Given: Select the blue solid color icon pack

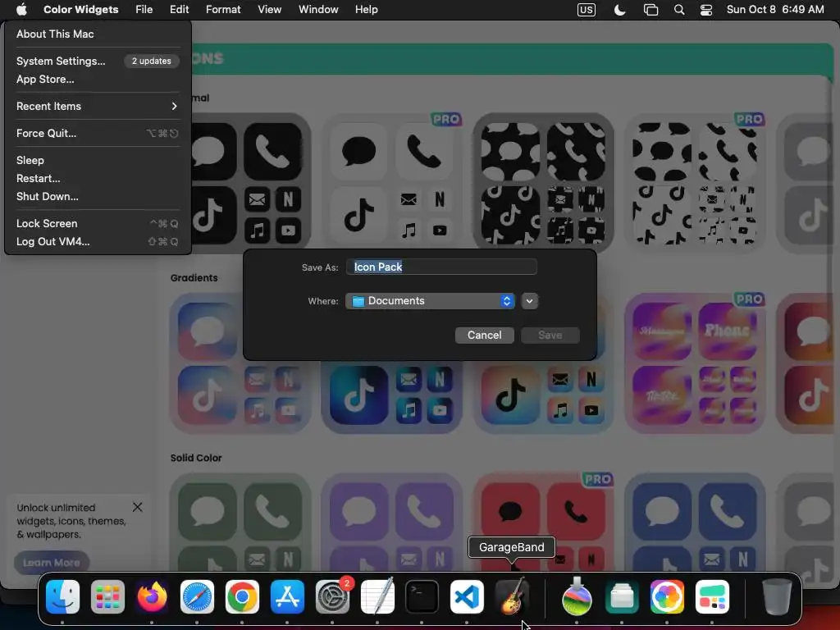Looking at the screenshot, I should [x=695, y=523].
